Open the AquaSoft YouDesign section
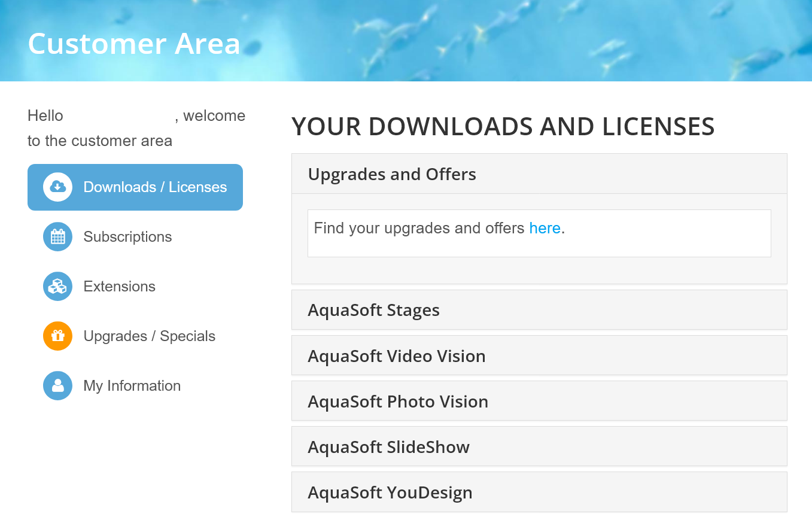The height and width of the screenshot is (514, 812). 390,492
